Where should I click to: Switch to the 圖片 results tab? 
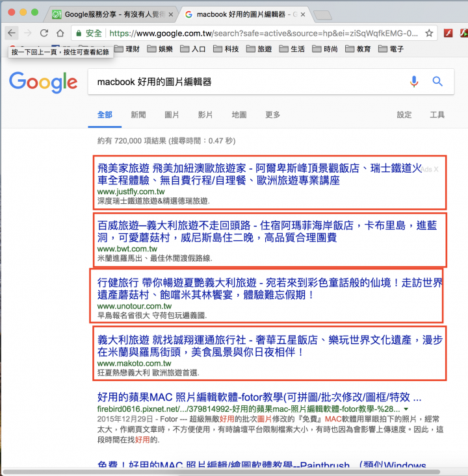coord(172,115)
